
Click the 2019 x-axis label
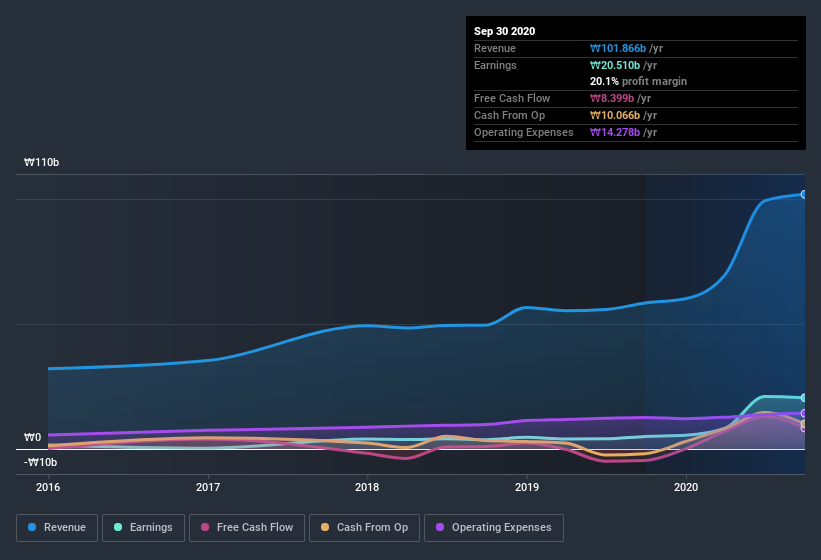527,487
